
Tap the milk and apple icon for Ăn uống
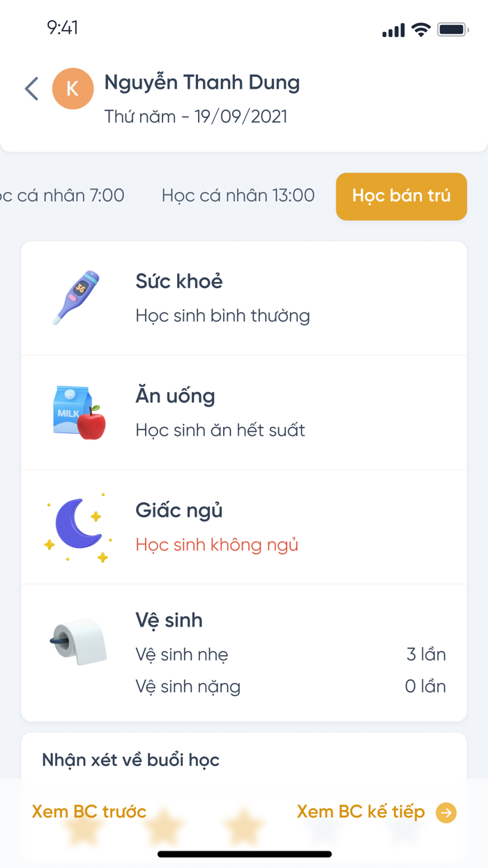pyautogui.click(x=77, y=412)
